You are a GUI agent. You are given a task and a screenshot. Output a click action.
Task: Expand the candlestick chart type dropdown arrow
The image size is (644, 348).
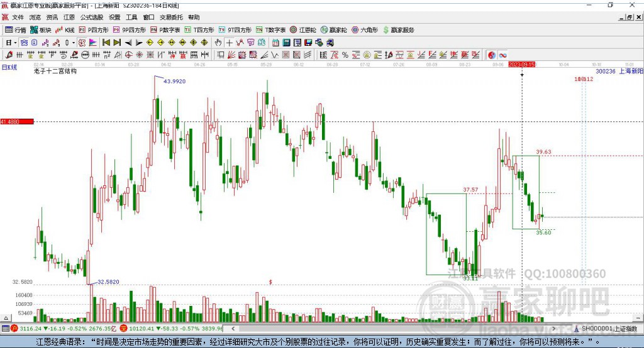click(74, 43)
